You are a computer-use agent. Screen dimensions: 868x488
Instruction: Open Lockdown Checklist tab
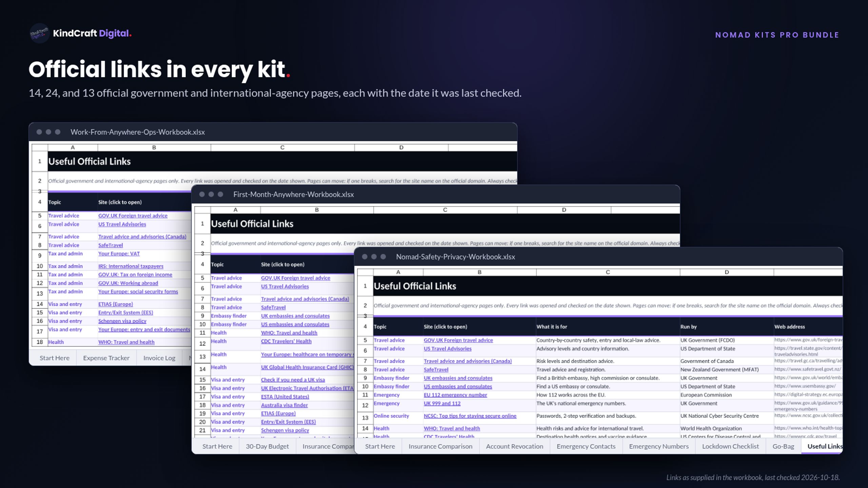tap(730, 446)
